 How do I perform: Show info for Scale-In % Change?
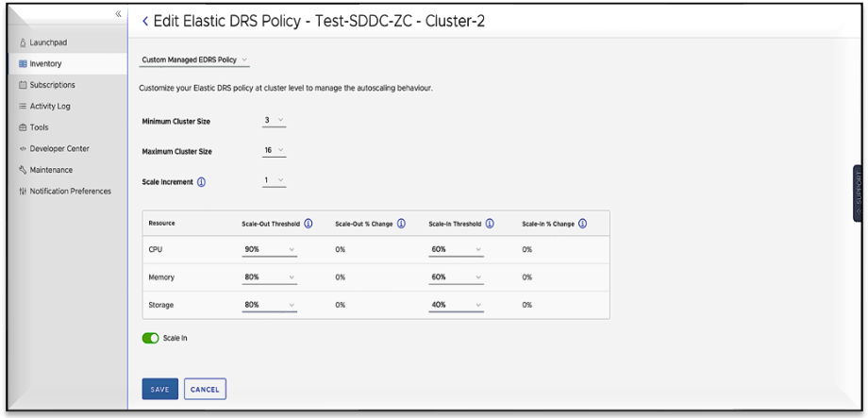point(582,224)
